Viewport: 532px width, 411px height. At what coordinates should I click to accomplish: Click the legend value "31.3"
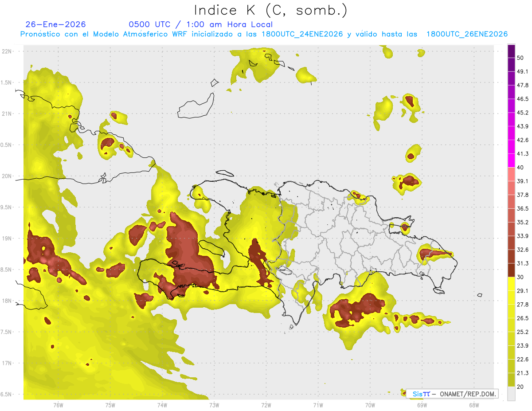pyautogui.click(x=523, y=263)
